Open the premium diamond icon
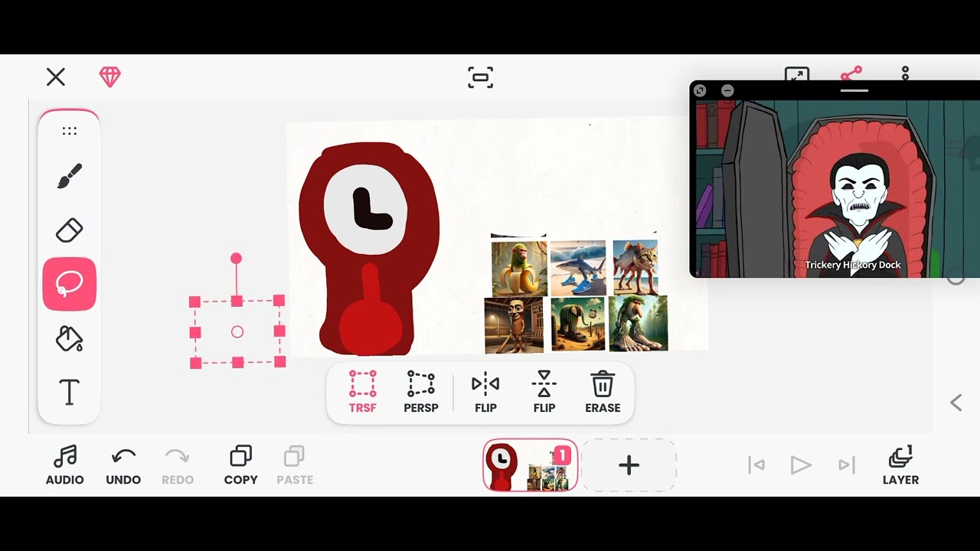 click(109, 77)
